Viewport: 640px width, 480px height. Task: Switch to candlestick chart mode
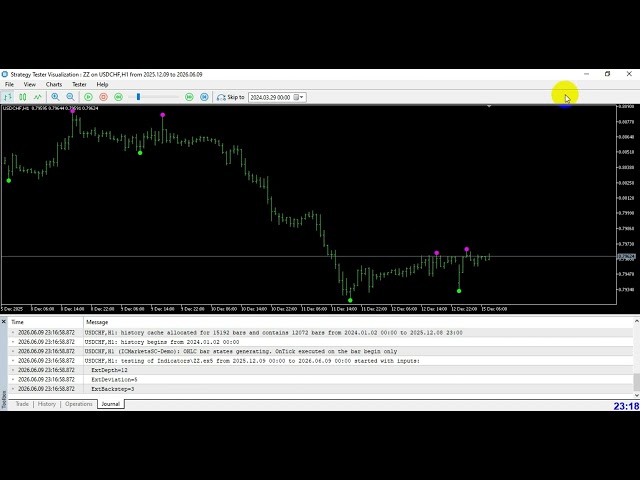click(x=23, y=97)
